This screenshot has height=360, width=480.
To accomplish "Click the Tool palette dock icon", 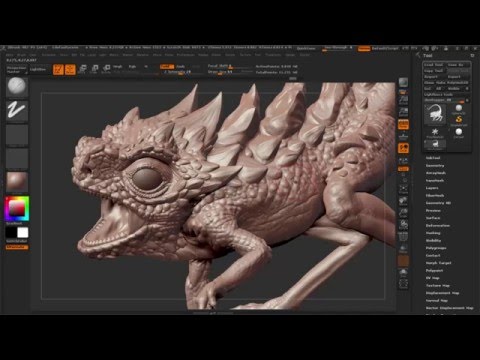I will click(472, 56).
